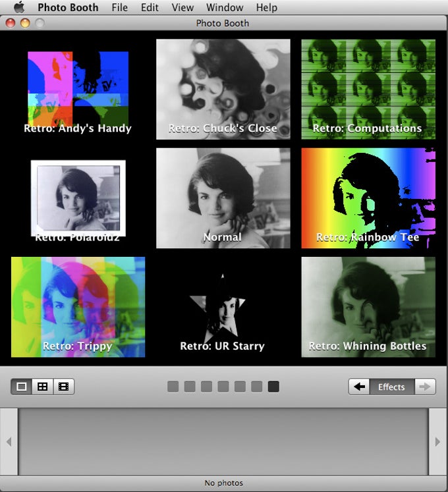The height and width of the screenshot is (492, 448).
Task: Select the fourth effects page indicator
Action: [x=223, y=387]
